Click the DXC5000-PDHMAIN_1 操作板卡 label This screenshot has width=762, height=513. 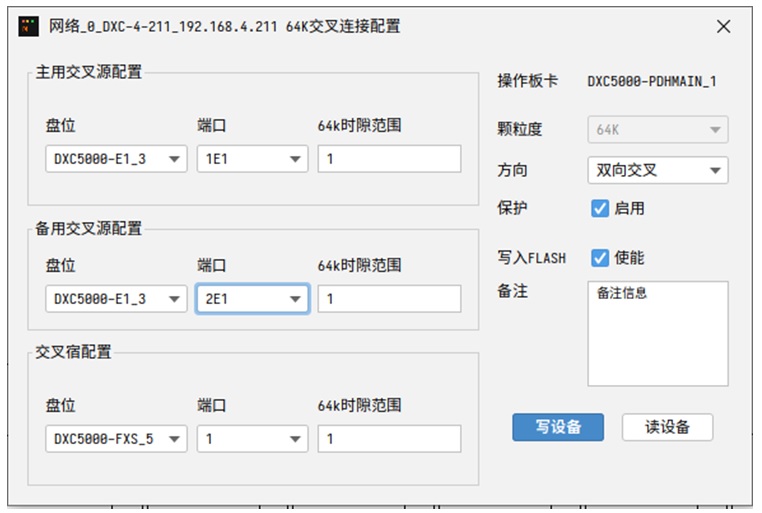click(651, 82)
